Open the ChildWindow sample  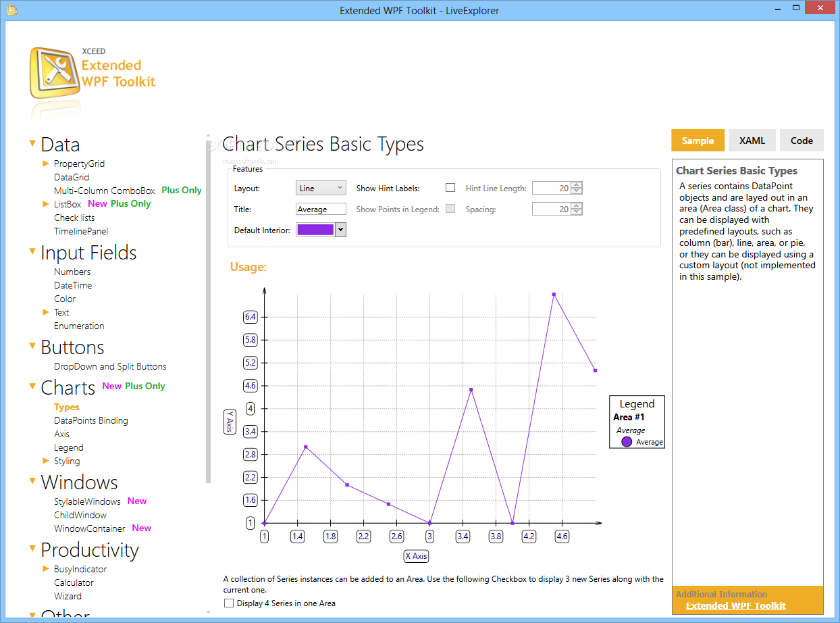pyautogui.click(x=80, y=515)
